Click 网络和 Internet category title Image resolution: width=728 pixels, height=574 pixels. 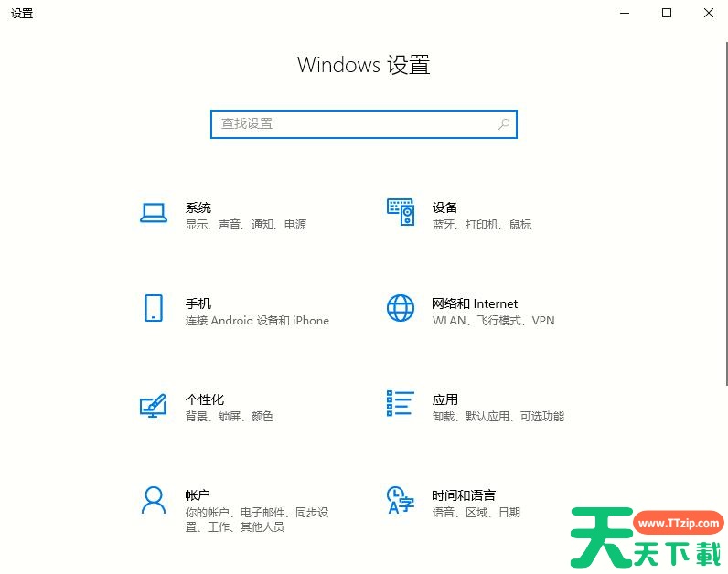(475, 303)
